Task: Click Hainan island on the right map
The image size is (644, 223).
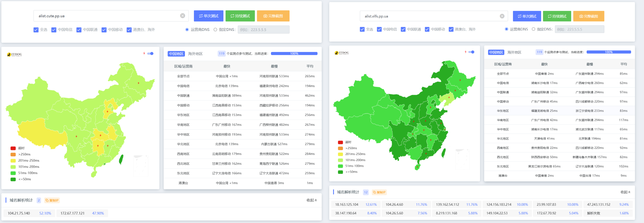Action: [417, 167]
